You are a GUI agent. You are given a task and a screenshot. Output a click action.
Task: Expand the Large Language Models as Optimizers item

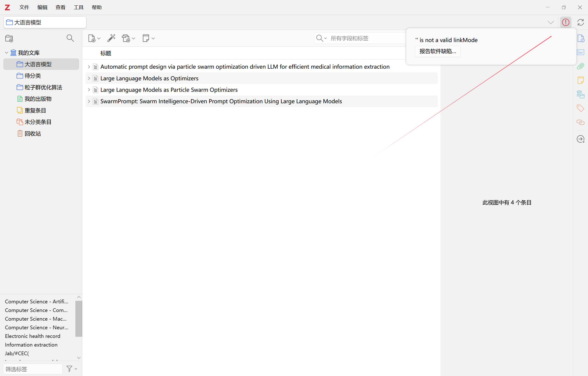coord(89,78)
